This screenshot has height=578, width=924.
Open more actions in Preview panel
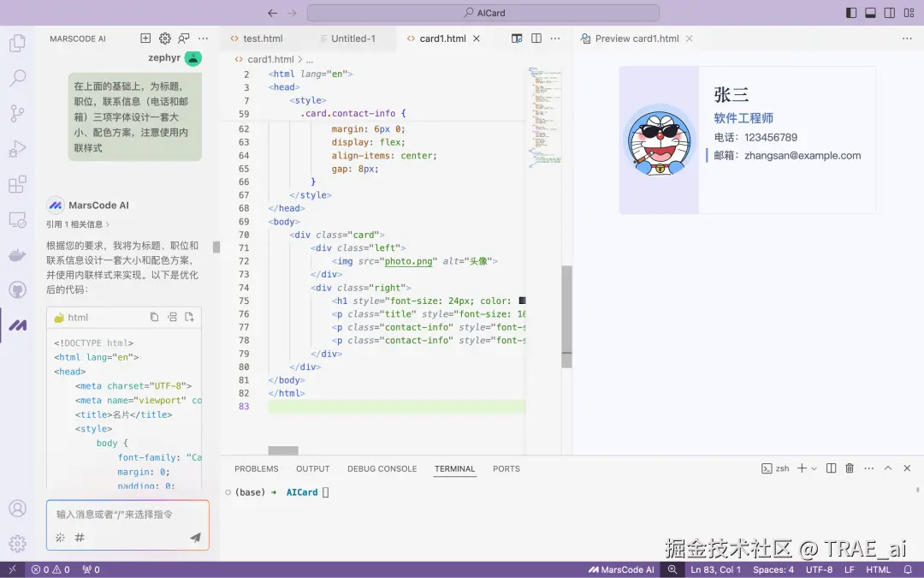click(907, 39)
